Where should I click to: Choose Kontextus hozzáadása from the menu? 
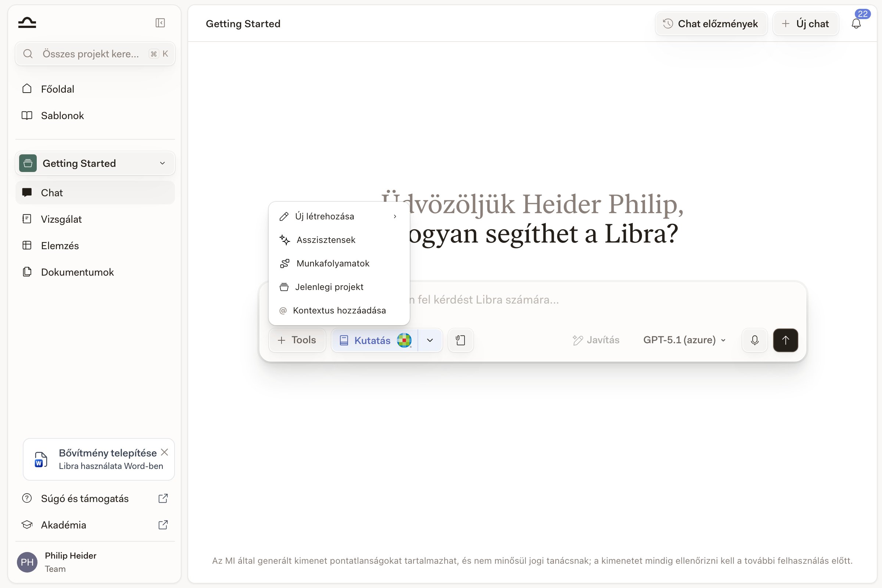(339, 311)
